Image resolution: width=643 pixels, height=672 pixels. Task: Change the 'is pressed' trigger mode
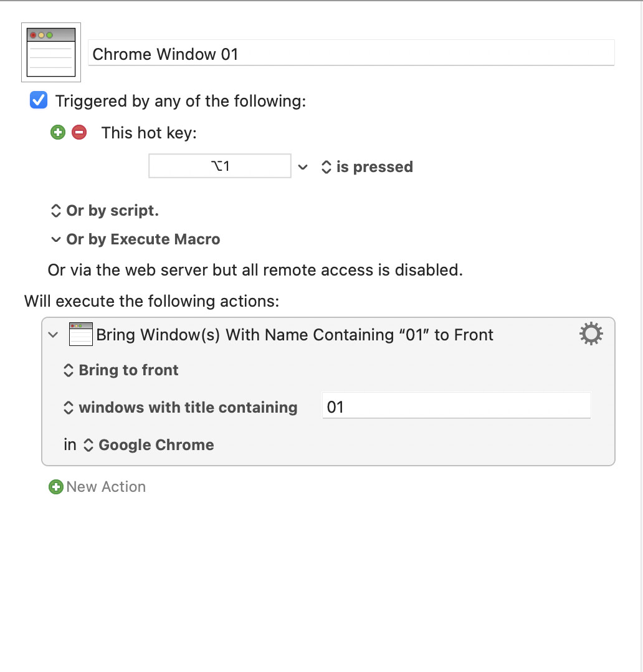point(367,166)
